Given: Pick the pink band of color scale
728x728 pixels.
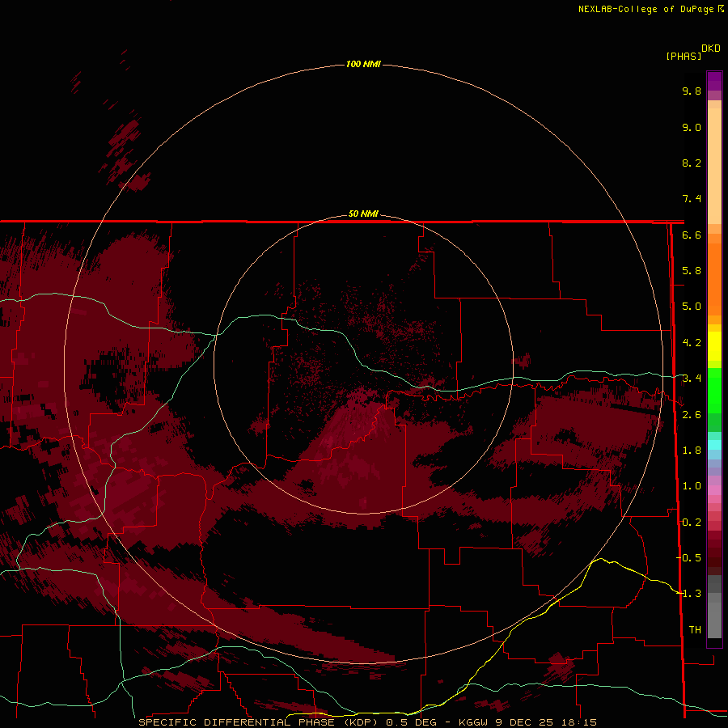Looking at the screenshot, I should coord(714,490).
